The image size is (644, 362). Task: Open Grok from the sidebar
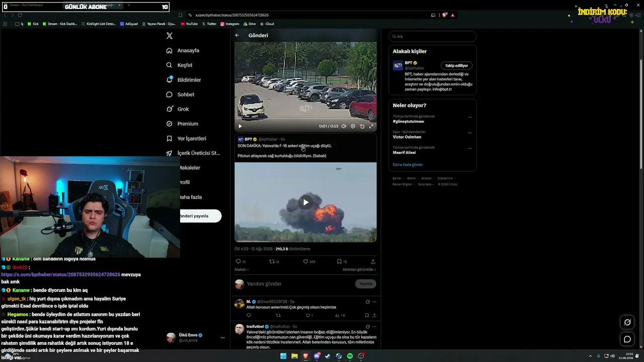pyautogui.click(x=178, y=109)
